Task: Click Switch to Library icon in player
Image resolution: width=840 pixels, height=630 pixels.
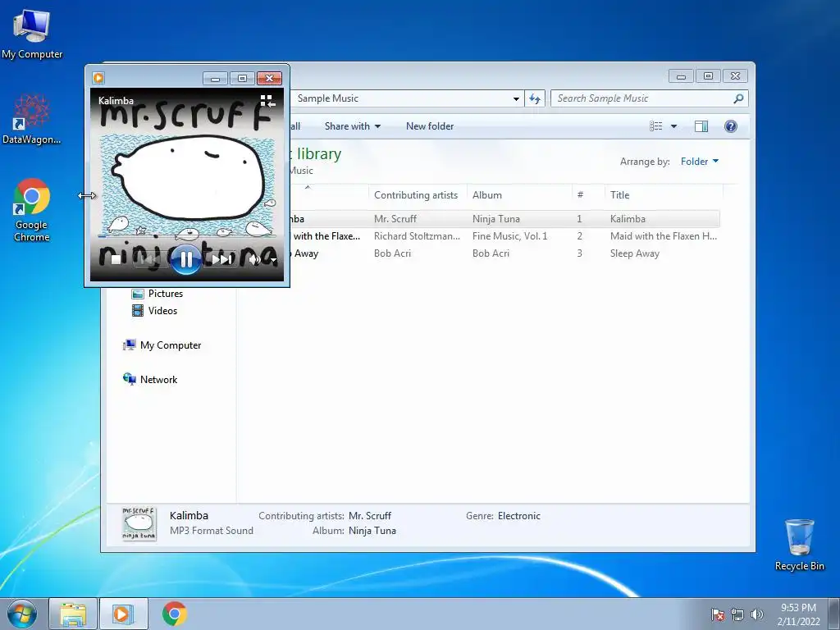Action: tap(267, 101)
